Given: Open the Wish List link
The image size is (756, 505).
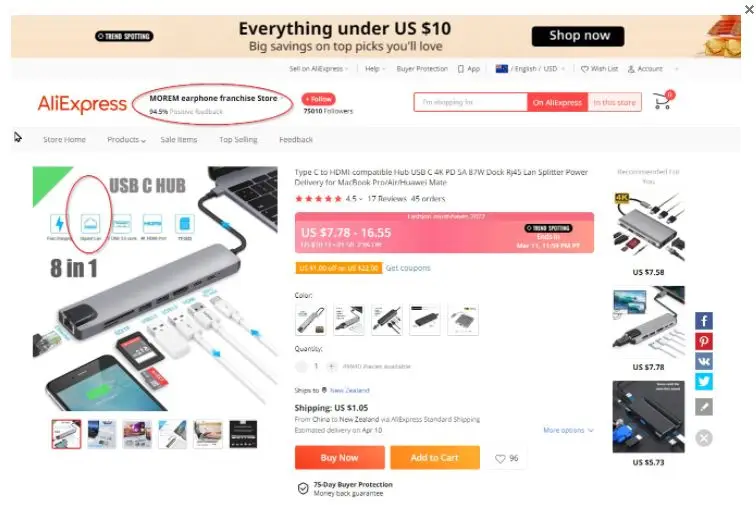Looking at the screenshot, I should [x=599, y=69].
